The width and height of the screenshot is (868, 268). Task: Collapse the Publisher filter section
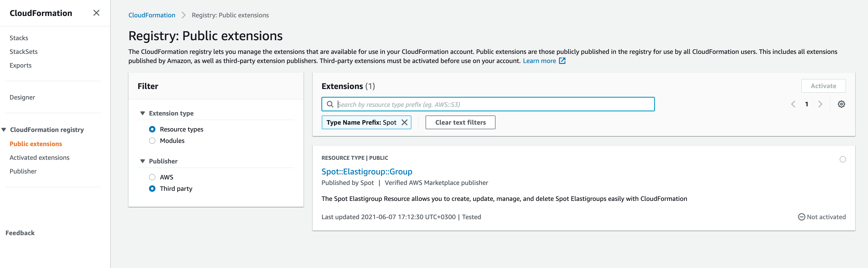(x=143, y=161)
